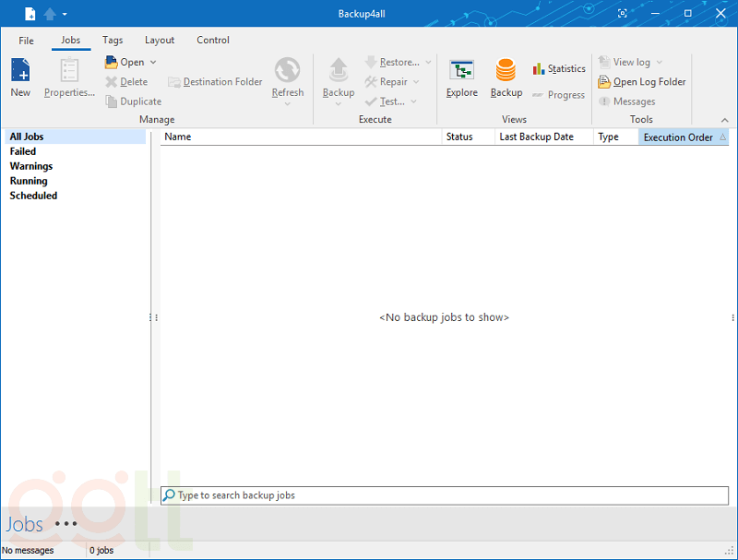The image size is (738, 560).
Task: Select the Scheduled jobs filter
Action: pos(33,196)
